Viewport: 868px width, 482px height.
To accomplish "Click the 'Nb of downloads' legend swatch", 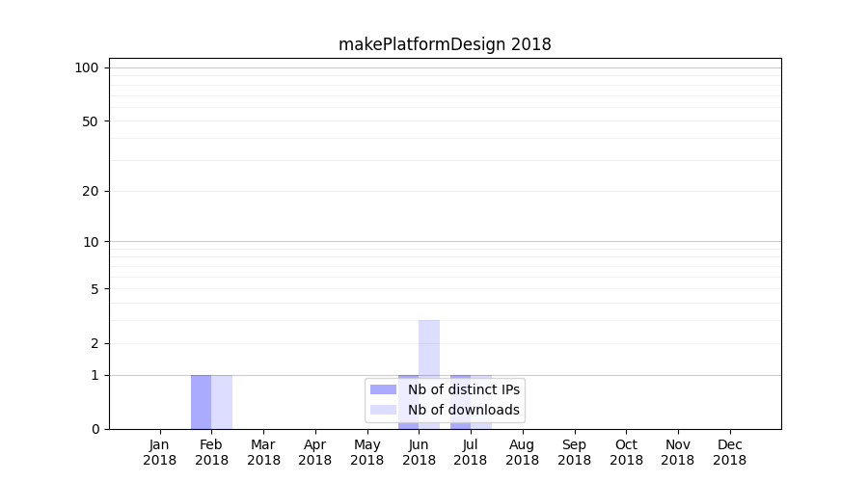I will click(383, 410).
